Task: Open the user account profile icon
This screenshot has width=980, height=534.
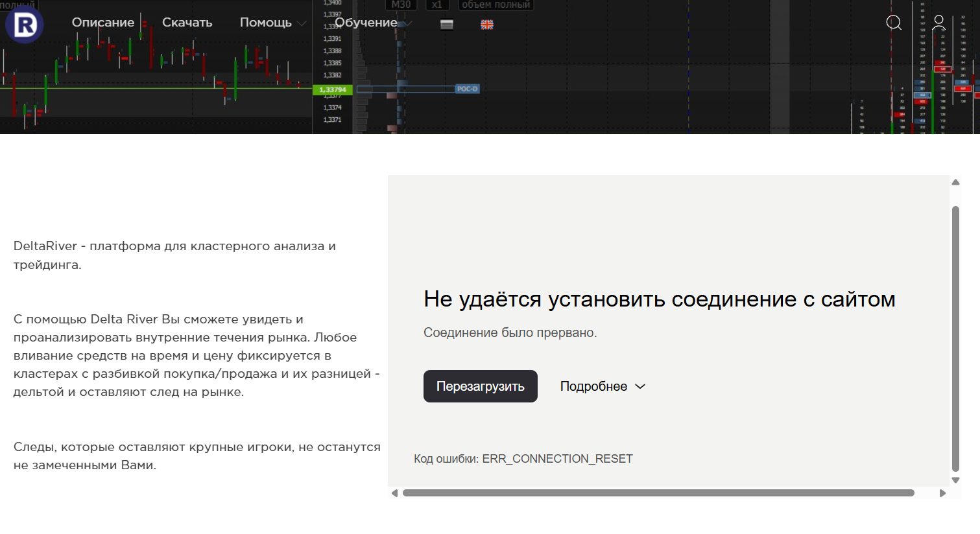Action: [938, 23]
